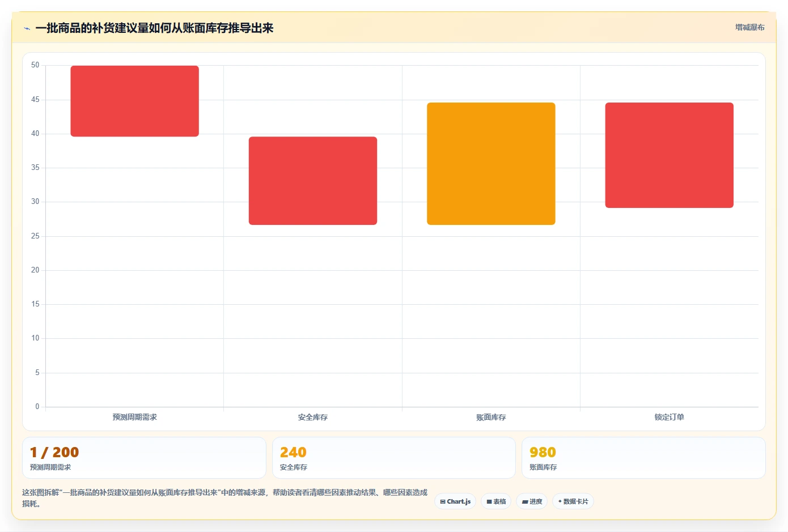Click the 增减瀑布 label in the header
Viewport: 788px width, 532px height.
pyautogui.click(x=749, y=27)
